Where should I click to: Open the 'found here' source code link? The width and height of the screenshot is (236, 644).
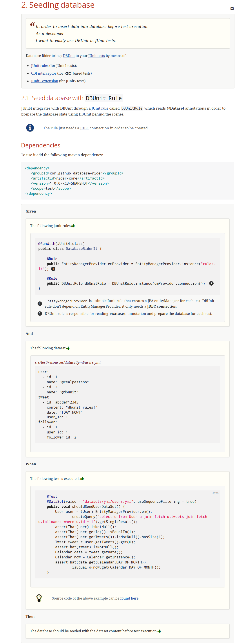tap(129, 598)
